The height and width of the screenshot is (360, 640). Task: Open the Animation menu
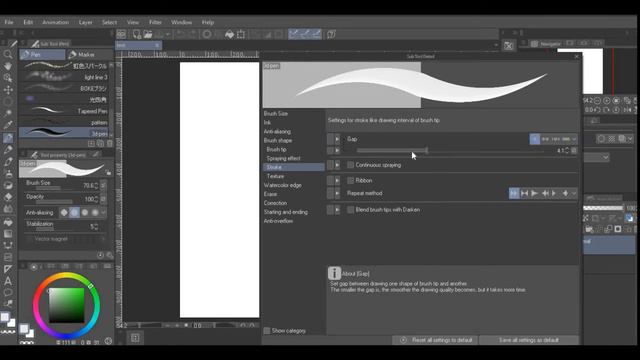coord(56,22)
